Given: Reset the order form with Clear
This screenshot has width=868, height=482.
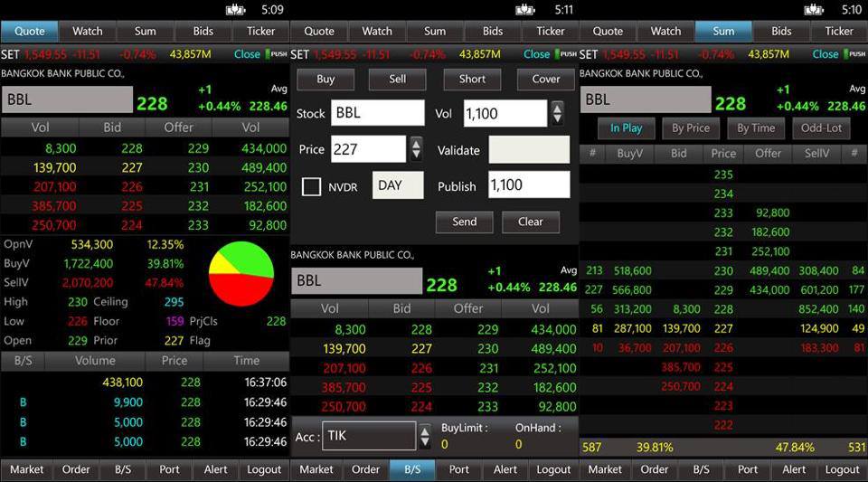Looking at the screenshot, I should (x=531, y=222).
